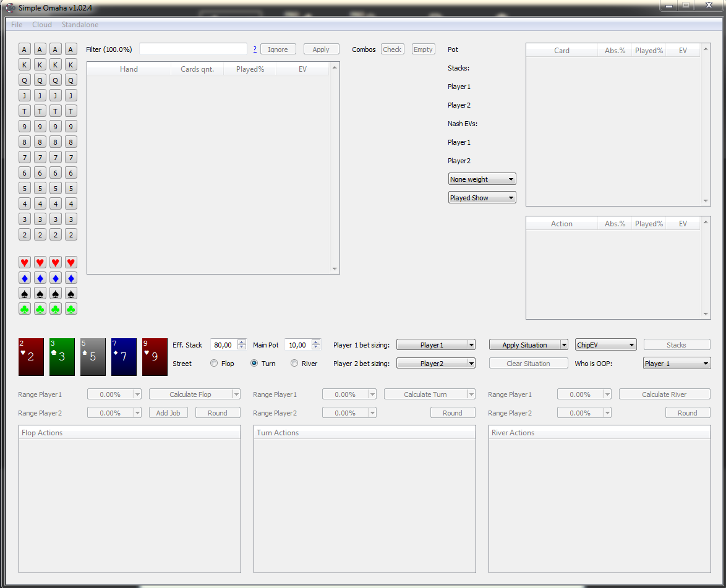Click the Calculate River button
The image size is (726, 588).
tap(664, 394)
